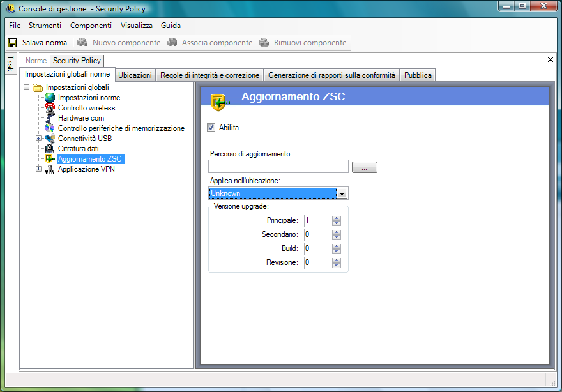This screenshot has width=562, height=392.
Task: Click the Associa componente toolbar label
Action: coord(217,43)
